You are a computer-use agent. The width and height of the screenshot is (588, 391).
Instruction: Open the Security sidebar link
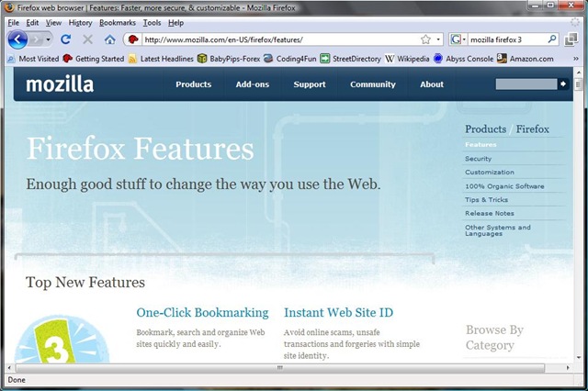tap(478, 159)
